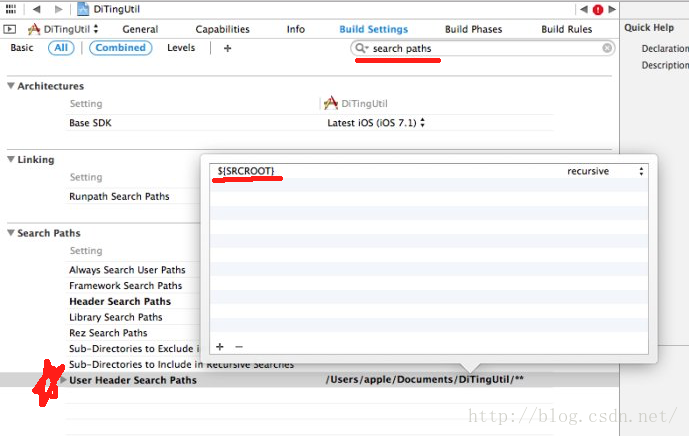Select the Rez Search Paths setting
This screenshot has height=436, width=689.
click(108, 333)
